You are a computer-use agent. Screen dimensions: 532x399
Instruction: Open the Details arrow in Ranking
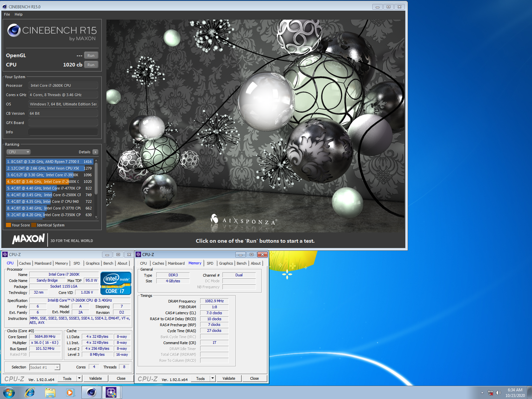(95, 152)
